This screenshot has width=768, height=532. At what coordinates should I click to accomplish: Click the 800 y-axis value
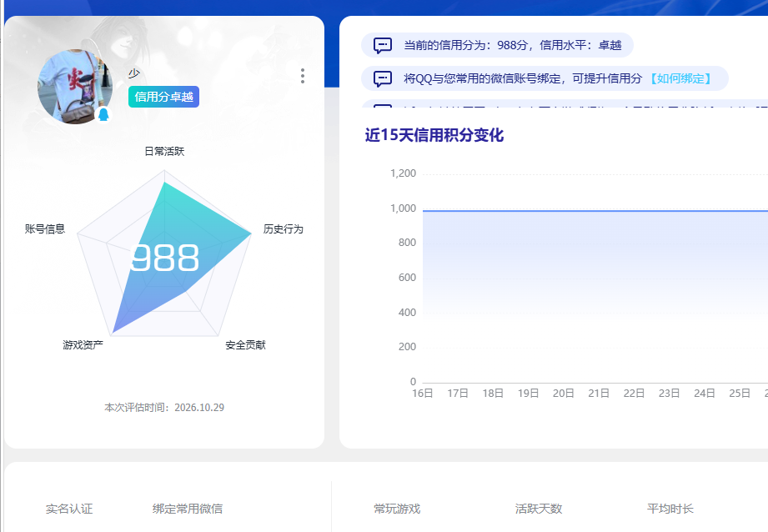[x=407, y=243]
